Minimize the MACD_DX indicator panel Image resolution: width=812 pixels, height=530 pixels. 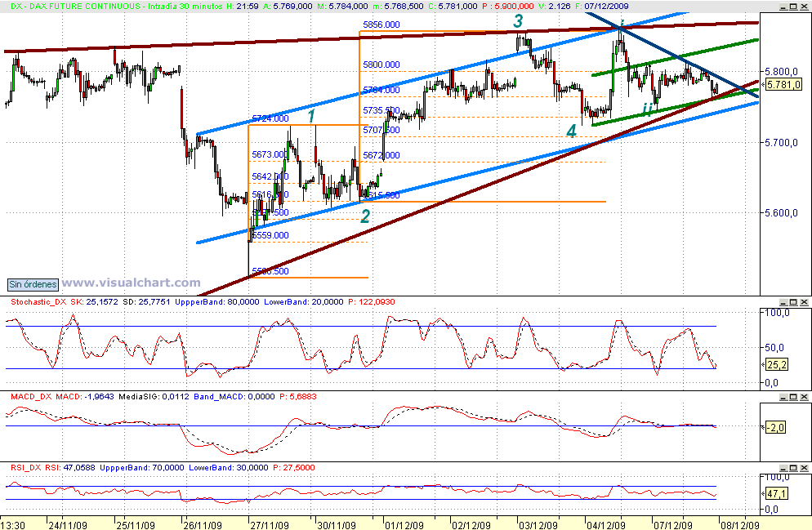point(783,398)
